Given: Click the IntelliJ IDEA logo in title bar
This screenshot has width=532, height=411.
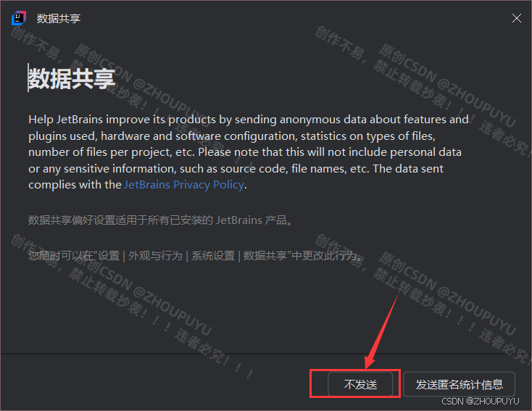Looking at the screenshot, I should 18,18.
